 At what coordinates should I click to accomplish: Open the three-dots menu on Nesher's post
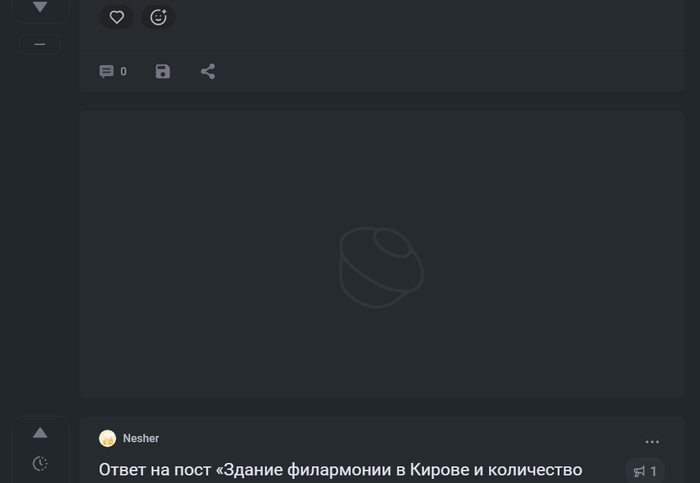click(x=652, y=442)
